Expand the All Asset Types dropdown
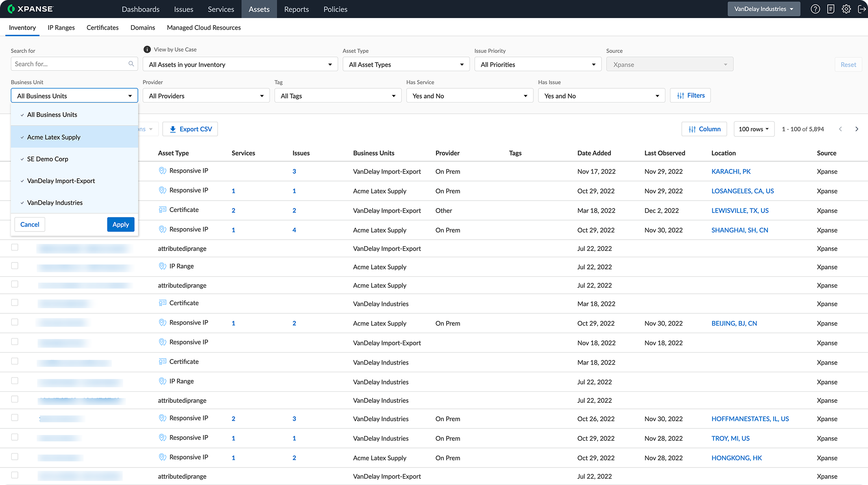The image size is (868, 485). click(406, 64)
